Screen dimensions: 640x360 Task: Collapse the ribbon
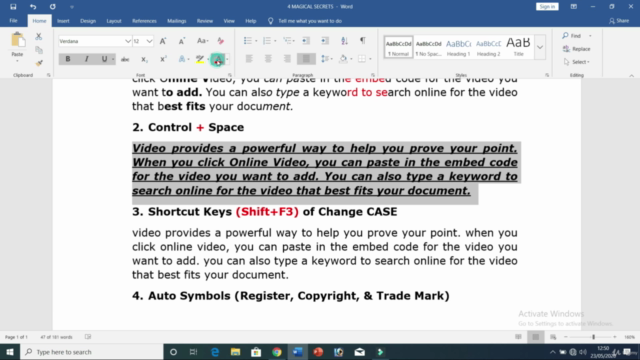click(x=631, y=76)
